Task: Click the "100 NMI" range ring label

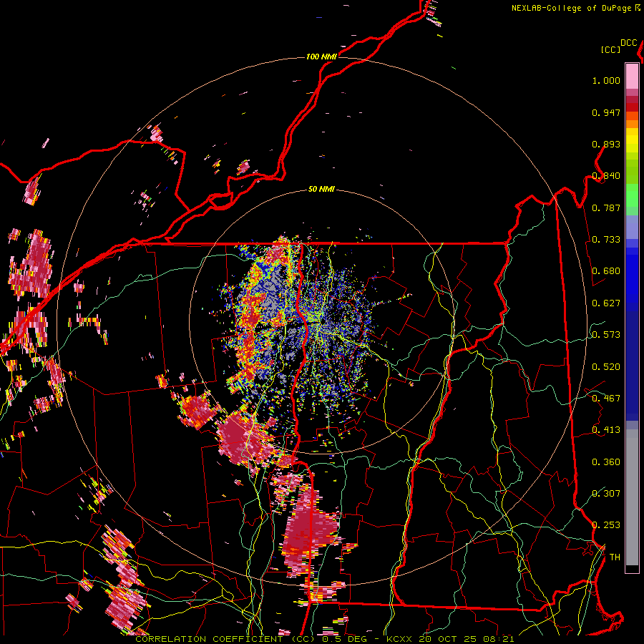Action: point(321,57)
